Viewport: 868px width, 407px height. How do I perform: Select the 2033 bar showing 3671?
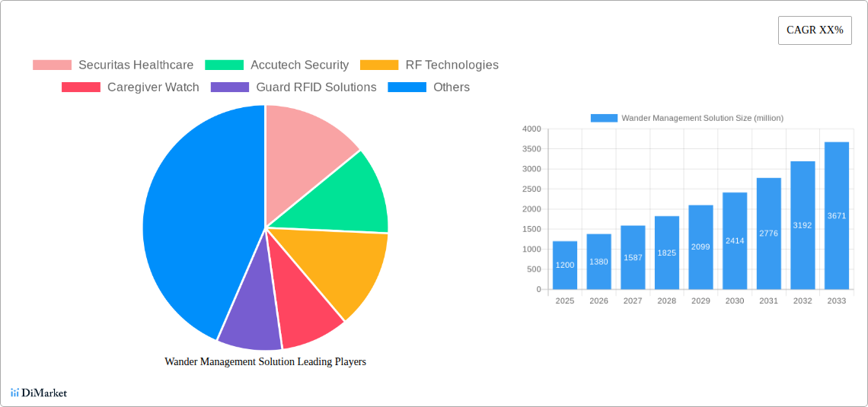tap(836, 215)
